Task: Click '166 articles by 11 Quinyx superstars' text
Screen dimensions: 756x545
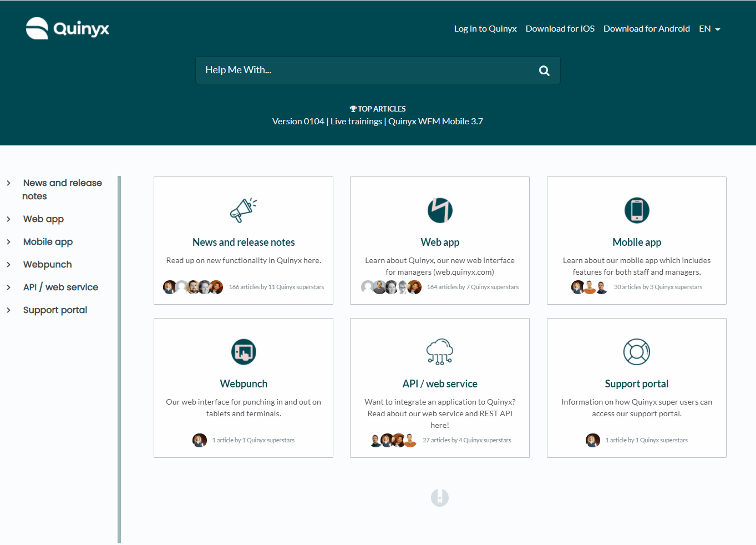Action: click(276, 287)
